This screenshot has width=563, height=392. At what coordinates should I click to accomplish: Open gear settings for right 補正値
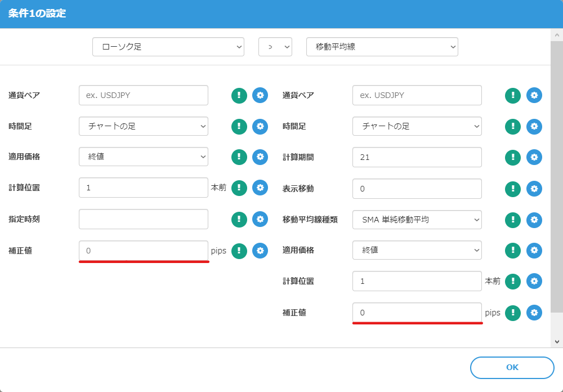[534, 313]
